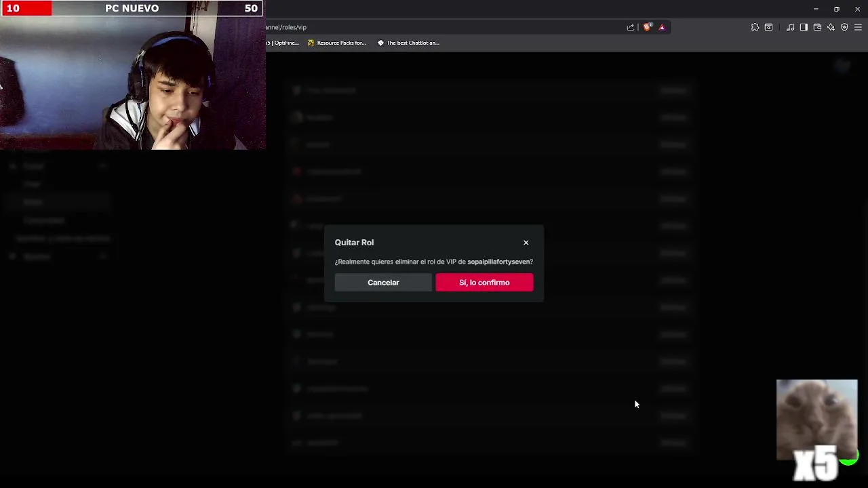Open the Leo AI sparkle icon
Image resolution: width=868 pixels, height=488 pixels.
(831, 27)
